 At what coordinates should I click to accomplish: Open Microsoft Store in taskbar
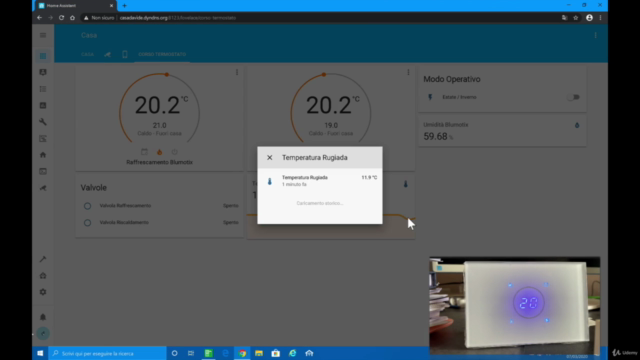coord(276,353)
